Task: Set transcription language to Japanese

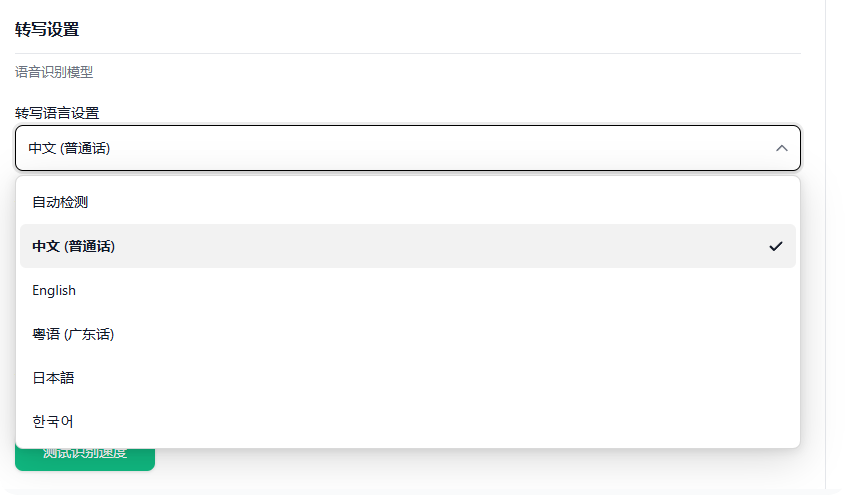Action: [x=53, y=378]
